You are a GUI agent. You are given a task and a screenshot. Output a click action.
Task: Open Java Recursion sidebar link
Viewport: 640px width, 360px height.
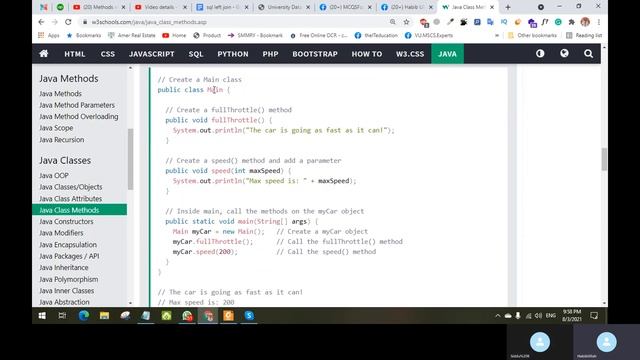62,140
